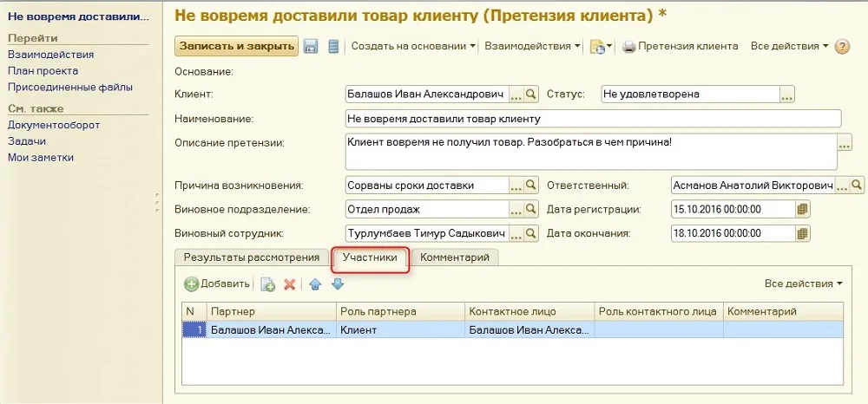Open the Документооборот link

pos(54,125)
